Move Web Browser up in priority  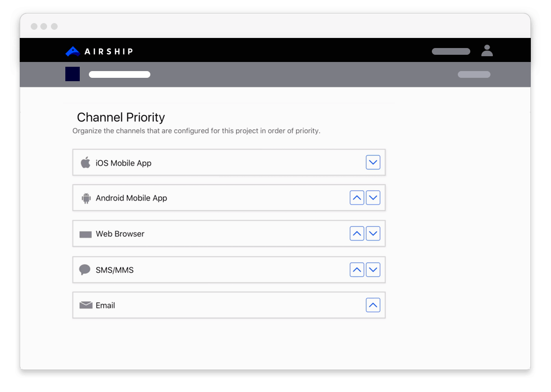click(x=357, y=233)
